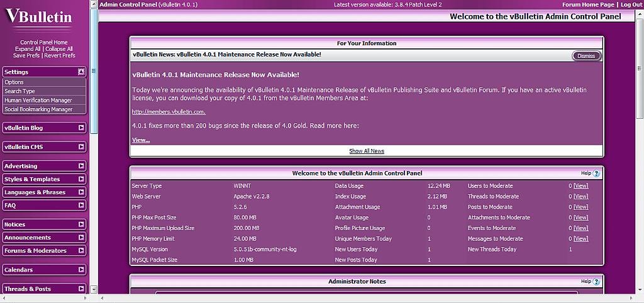Dismiss the vBulletin news item
The image size is (644, 303).
586,56
